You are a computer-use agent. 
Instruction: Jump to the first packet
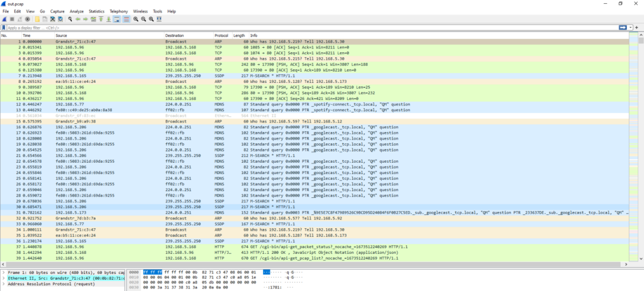101,19
